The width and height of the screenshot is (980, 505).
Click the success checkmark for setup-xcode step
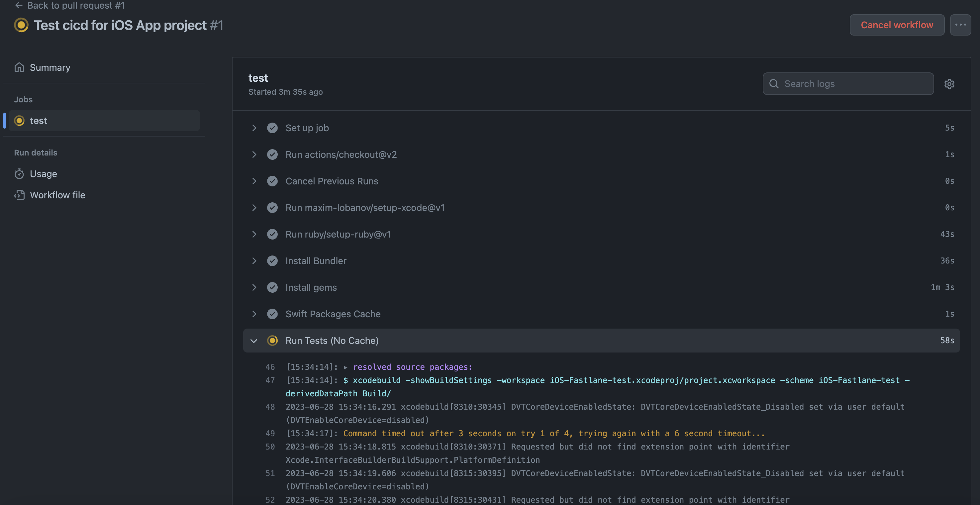pyautogui.click(x=272, y=208)
